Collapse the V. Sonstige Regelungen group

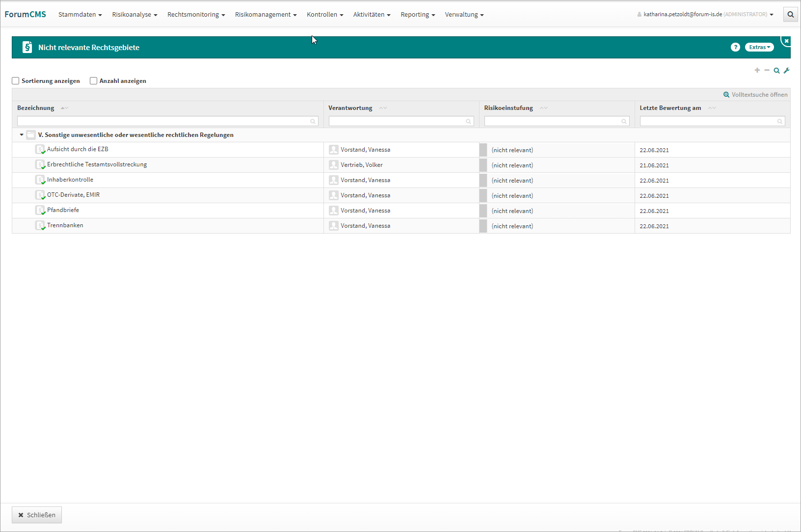point(22,135)
